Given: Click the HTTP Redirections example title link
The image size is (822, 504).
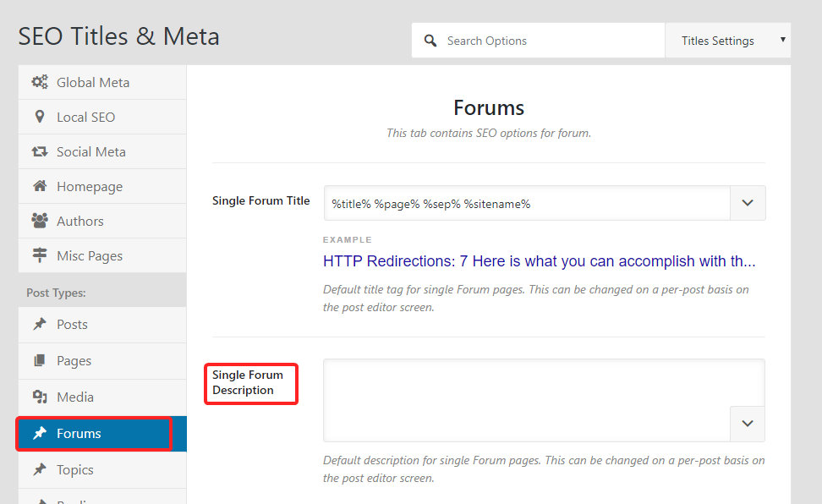Looking at the screenshot, I should coord(539,261).
